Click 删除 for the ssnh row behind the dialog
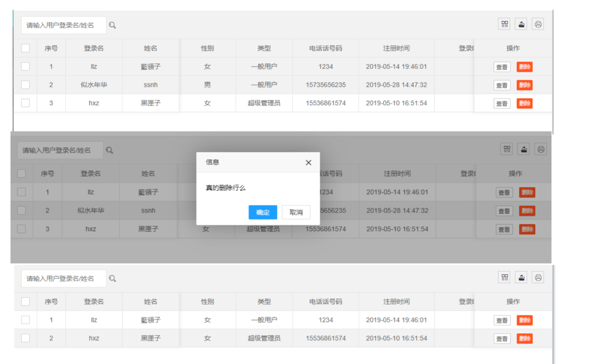Image resolution: width=589 pixels, height=364 pixels. pyautogui.click(x=527, y=211)
